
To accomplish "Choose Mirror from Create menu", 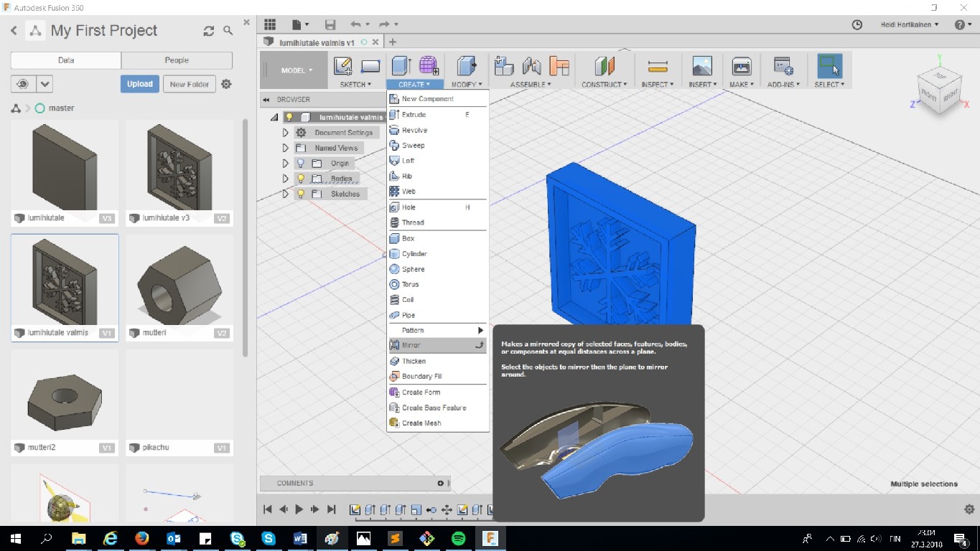I will pyautogui.click(x=438, y=345).
